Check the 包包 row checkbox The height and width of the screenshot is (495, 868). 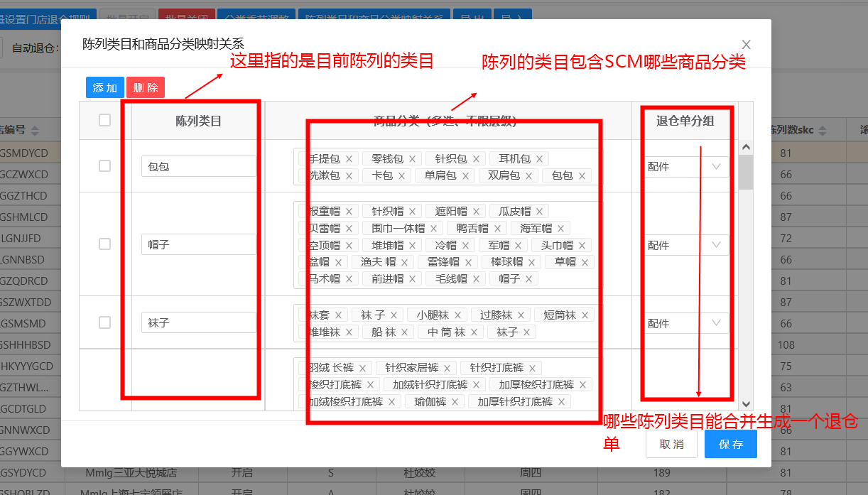(105, 166)
